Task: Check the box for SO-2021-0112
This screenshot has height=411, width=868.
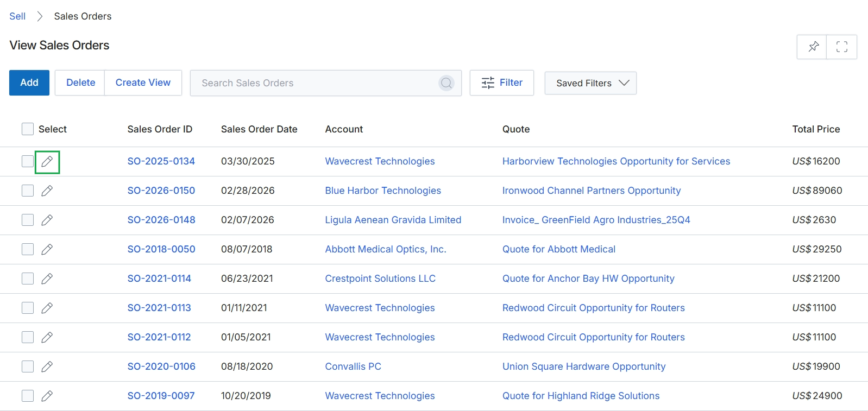Action: [x=28, y=337]
